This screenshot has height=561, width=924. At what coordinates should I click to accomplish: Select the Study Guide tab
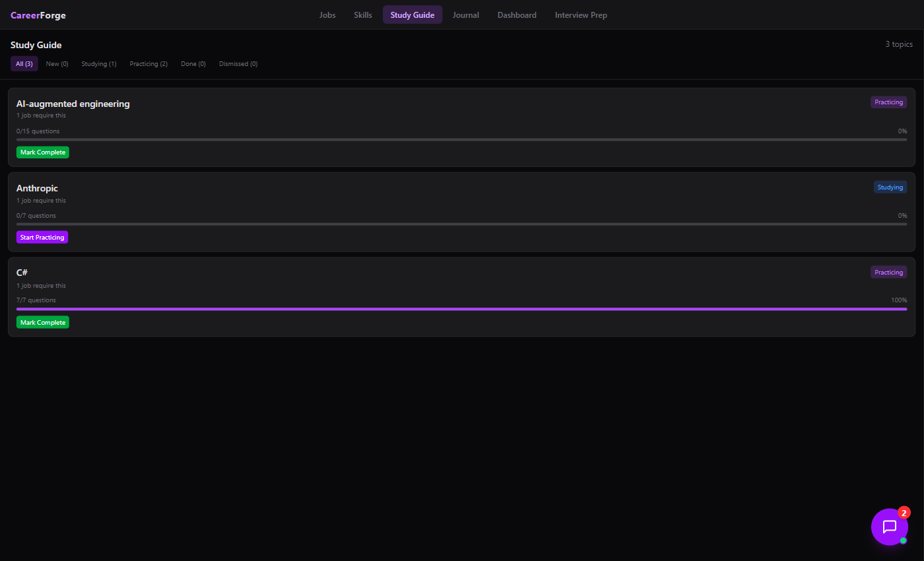point(412,15)
